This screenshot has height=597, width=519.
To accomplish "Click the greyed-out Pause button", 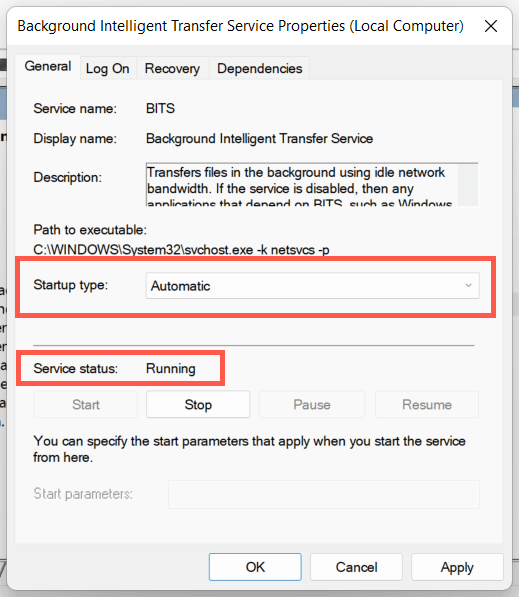I will tap(312, 404).
